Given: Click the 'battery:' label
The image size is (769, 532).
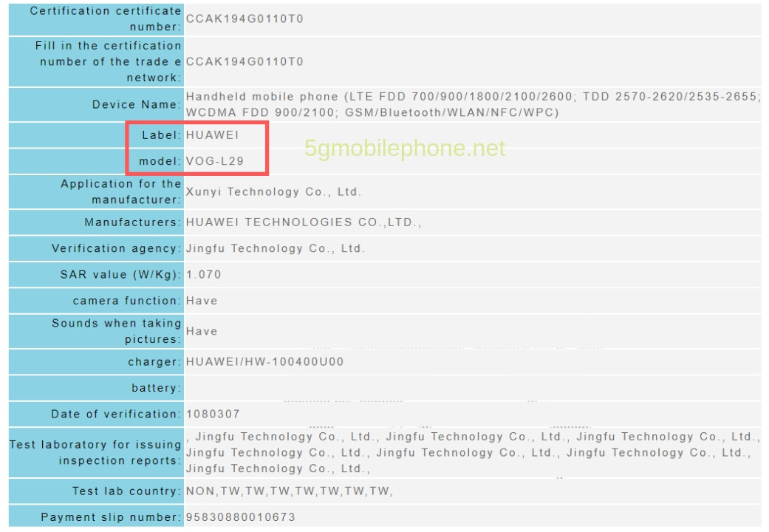Looking at the screenshot, I should [157, 388].
